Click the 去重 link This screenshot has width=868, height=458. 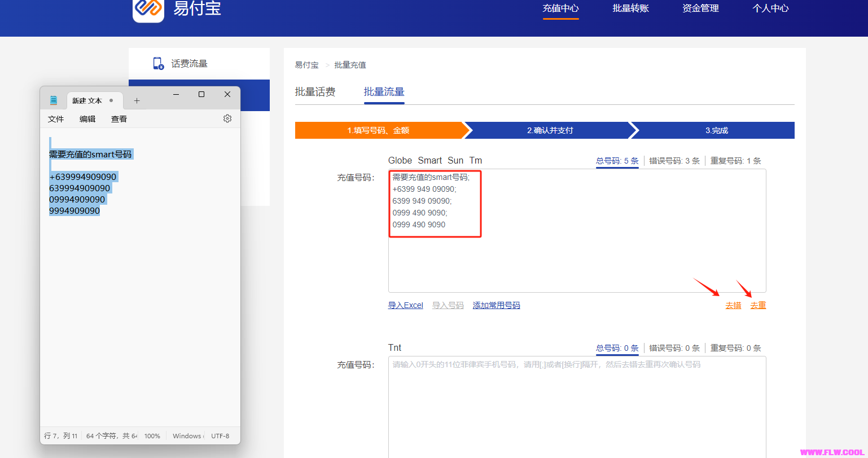coord(759,305)
